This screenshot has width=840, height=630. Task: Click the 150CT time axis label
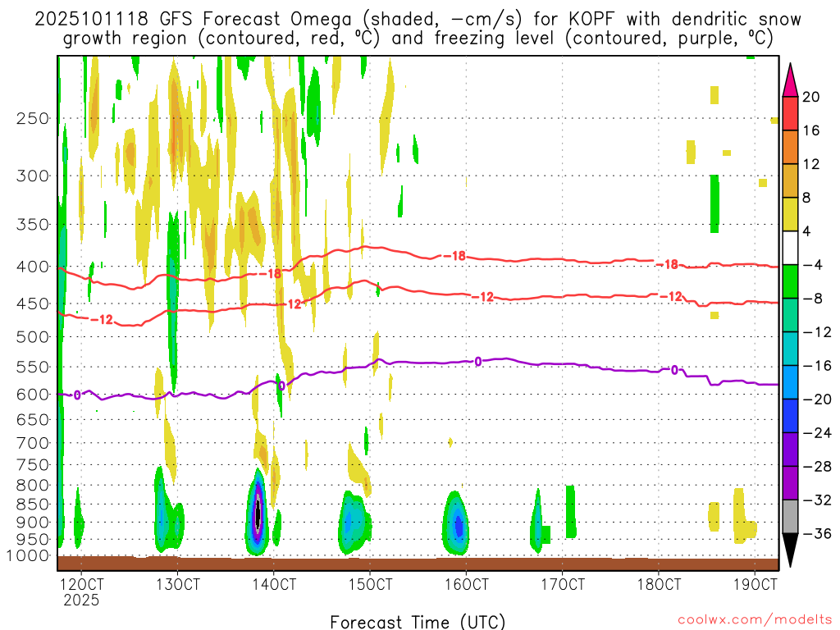pos(370,584)
